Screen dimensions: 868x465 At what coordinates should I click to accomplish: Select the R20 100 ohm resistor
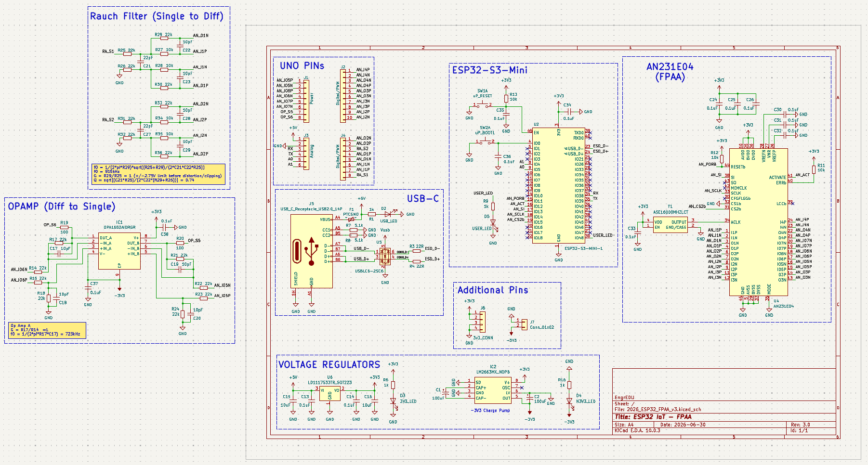click(180, 243)
